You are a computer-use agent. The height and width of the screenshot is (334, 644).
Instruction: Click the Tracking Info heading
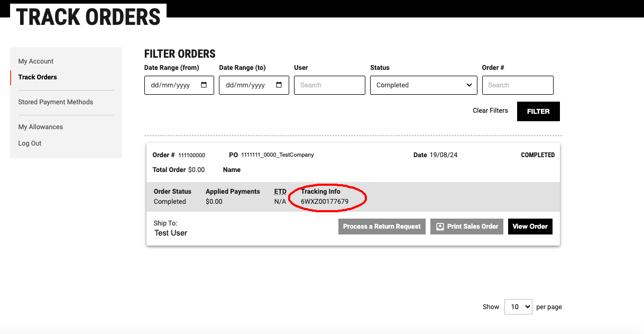[x=321, y=192]
